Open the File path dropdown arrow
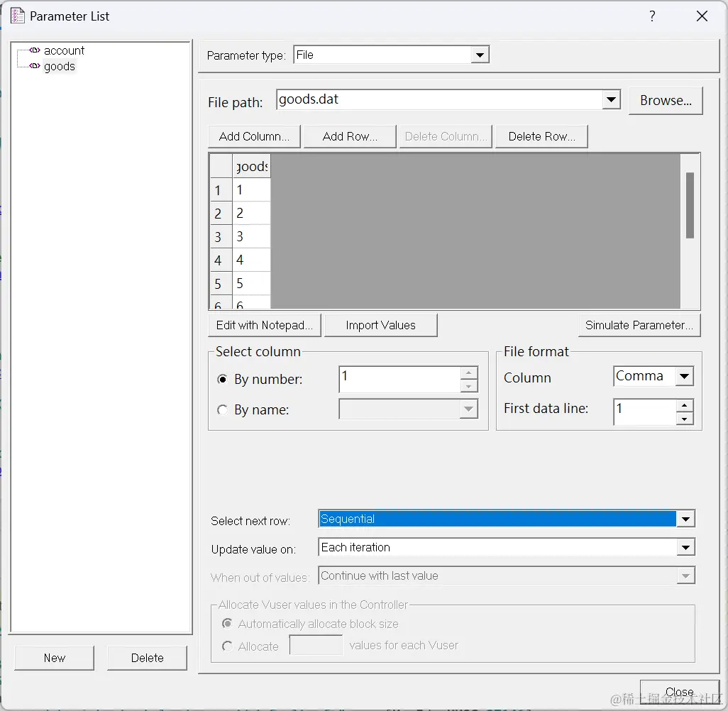The width and height of the screenshot is (728, 711). [x=611, y=100]
